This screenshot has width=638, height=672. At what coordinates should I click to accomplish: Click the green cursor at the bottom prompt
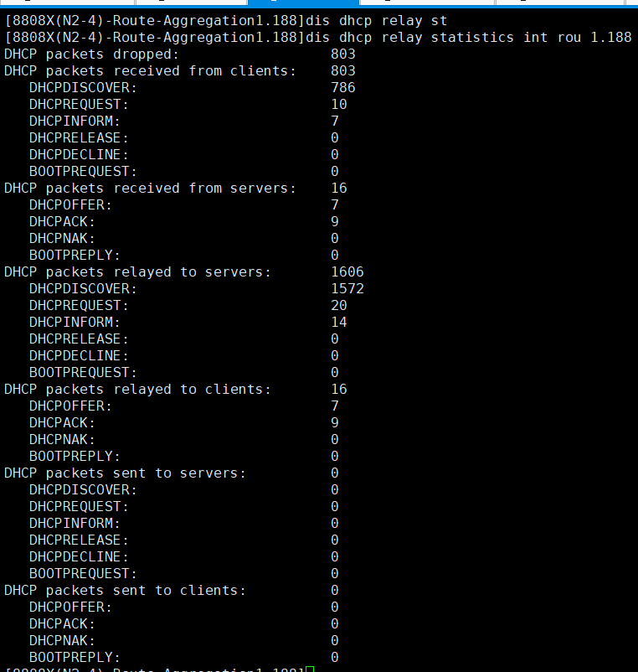pos(310,669)
